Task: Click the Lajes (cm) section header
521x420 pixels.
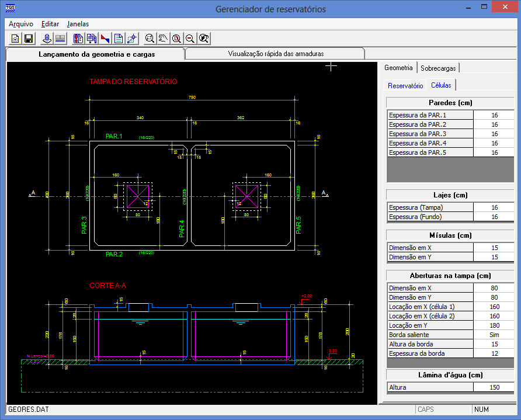Action: pos(450,195)
